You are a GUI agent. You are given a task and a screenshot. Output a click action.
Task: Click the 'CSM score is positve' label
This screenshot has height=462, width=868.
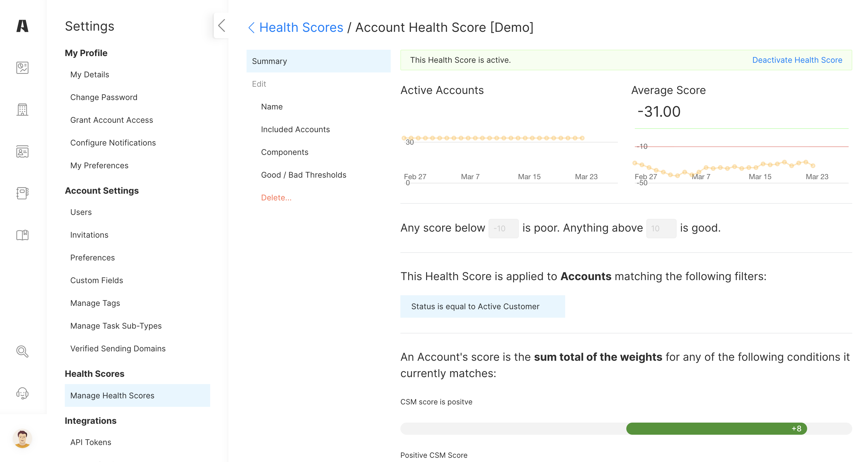[436, 402]
